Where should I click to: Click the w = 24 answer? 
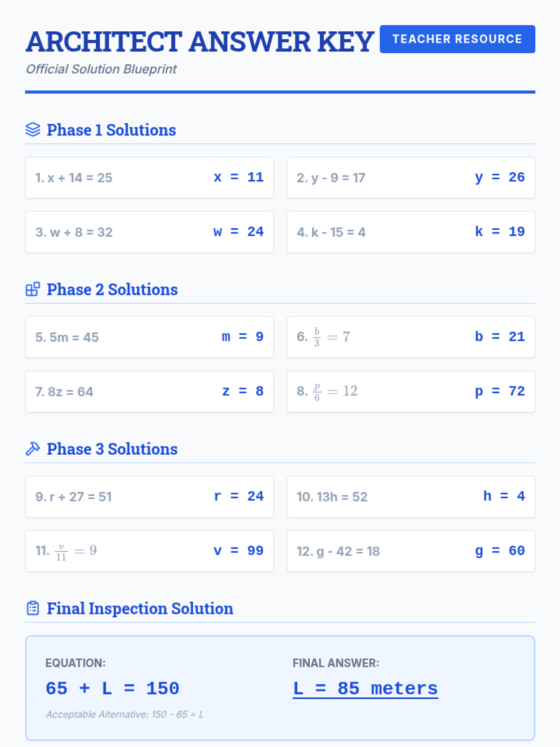(238, 232)
